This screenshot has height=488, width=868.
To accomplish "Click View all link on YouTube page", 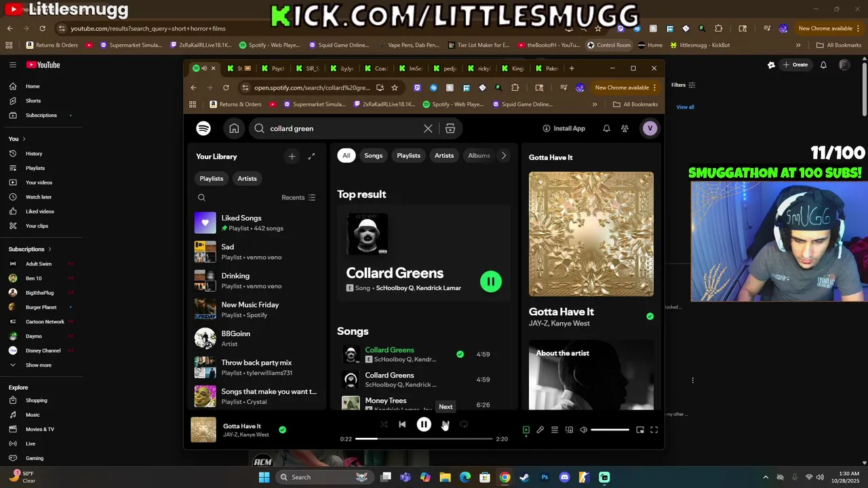I will click(x=685, y=107).
